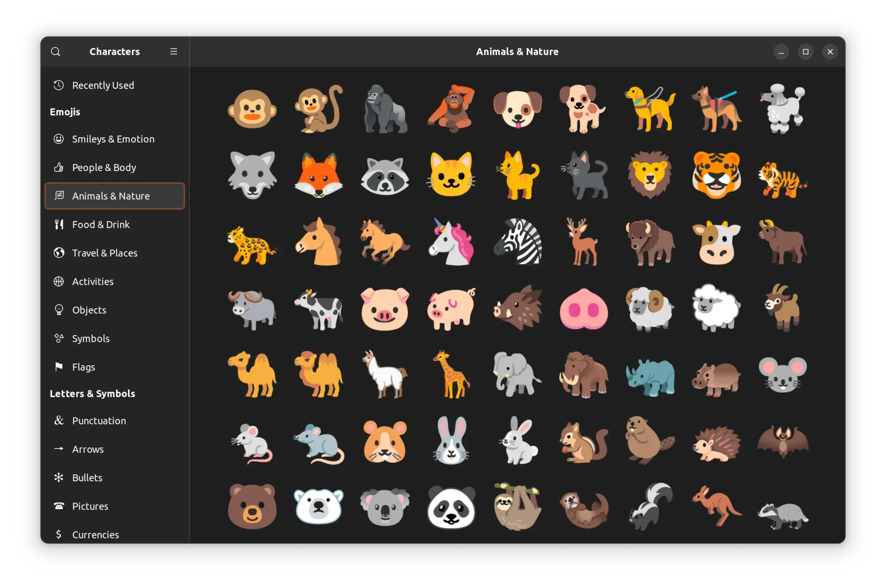
Task: Choose the llama emoji
Action: pos(385,375)
